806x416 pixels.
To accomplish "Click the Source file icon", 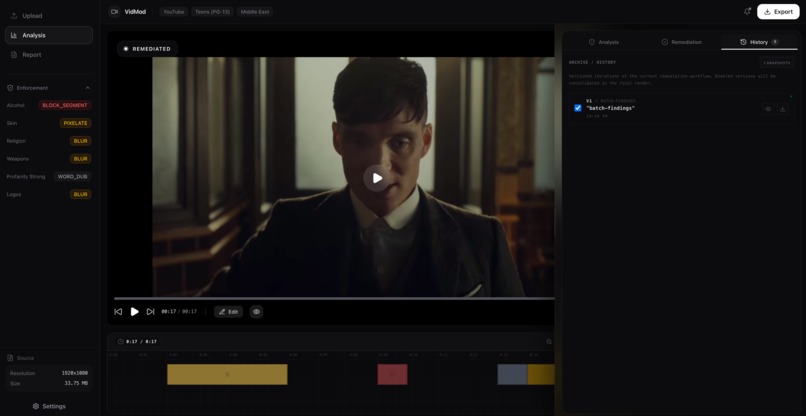I will tap(10, 358).
